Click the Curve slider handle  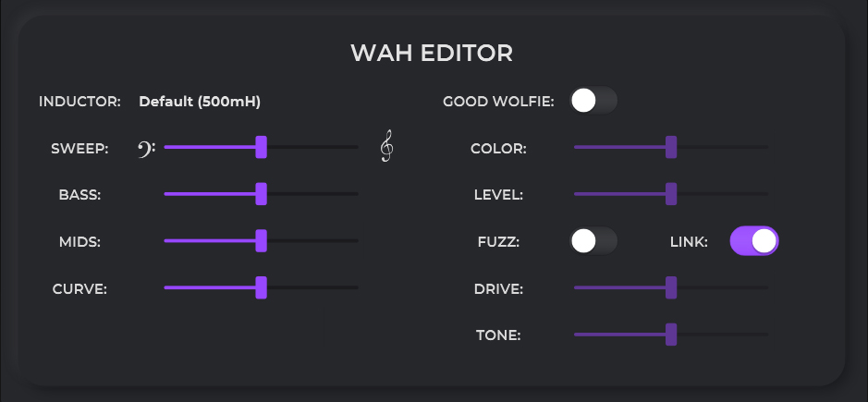pos(262,287)
